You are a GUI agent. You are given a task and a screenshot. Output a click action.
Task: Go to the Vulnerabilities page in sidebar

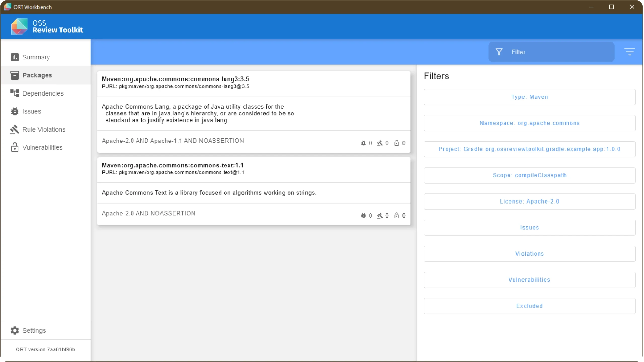[x=42, y=147]
